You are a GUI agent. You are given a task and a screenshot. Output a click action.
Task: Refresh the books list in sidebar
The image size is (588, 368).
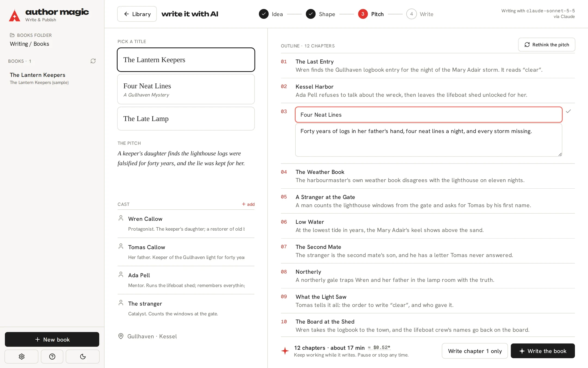tap(93, 61)
